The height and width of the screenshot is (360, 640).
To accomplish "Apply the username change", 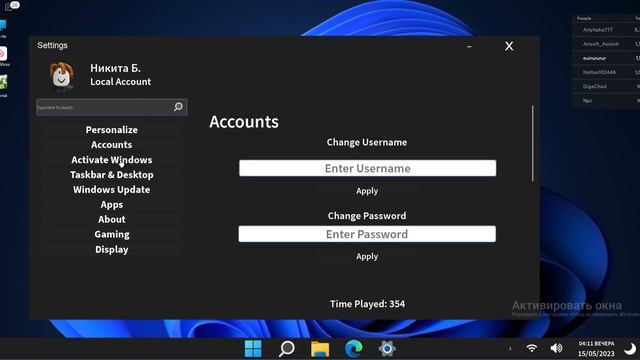I will [x=367, y=191].
